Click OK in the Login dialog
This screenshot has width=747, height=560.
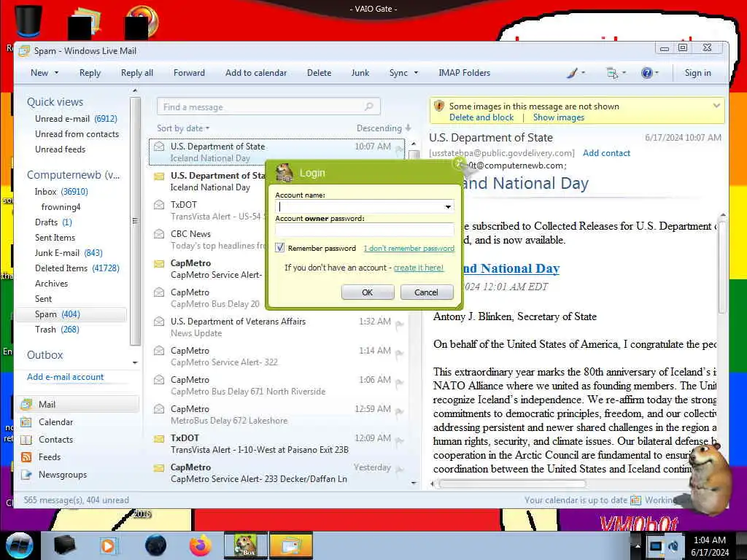pos(368,292)
